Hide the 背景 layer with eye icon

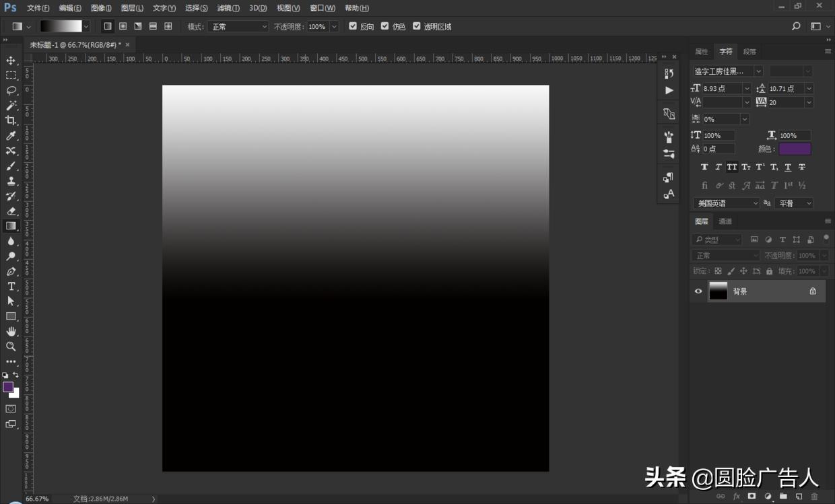click(x=698, y=291)
